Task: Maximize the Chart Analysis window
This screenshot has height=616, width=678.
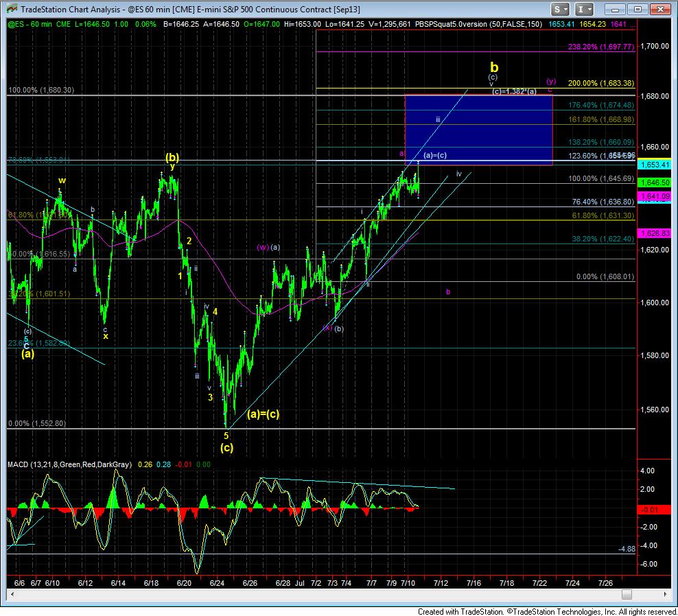Action: click(639, 9)
